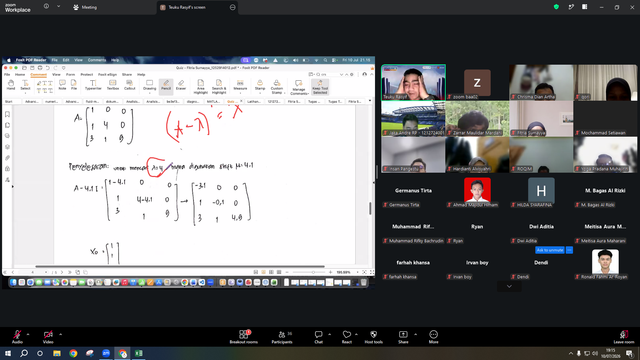This screenshot has width=640, height=360.
Task: Select the Hand tool in the shared Foxit window
Action: click(11, 85)
